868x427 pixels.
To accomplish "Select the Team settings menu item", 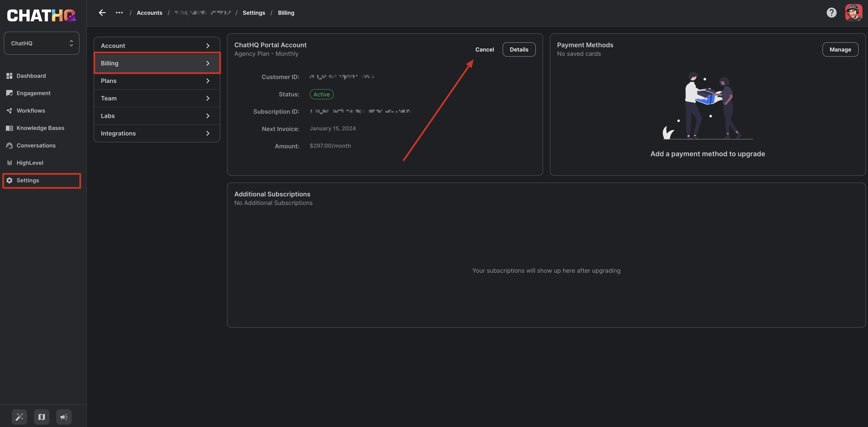I will (157, 98).
